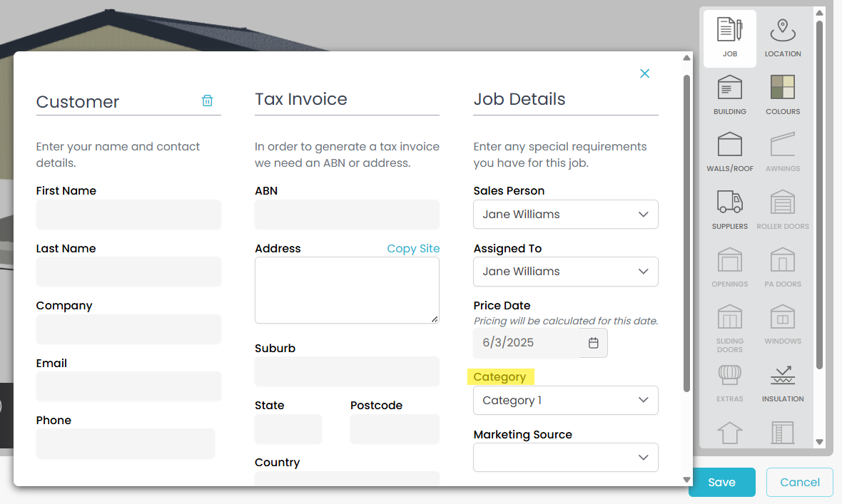Click the trash icon beside Customer

pyautogui.click(x=207, y=101)
